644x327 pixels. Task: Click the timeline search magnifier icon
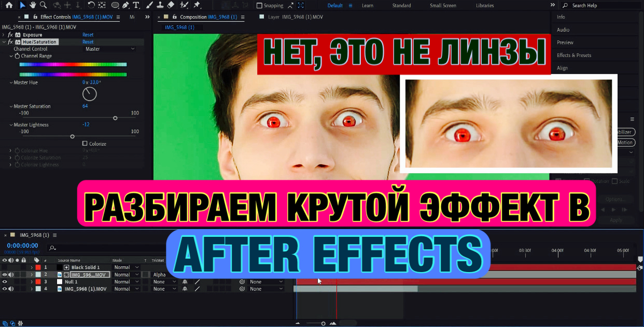[x=52, y=248]
